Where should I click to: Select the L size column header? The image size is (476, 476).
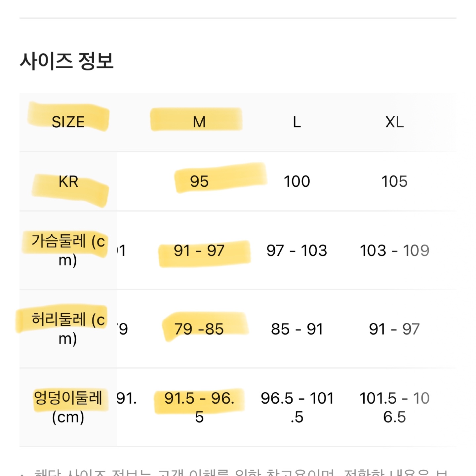pos(297,122)
